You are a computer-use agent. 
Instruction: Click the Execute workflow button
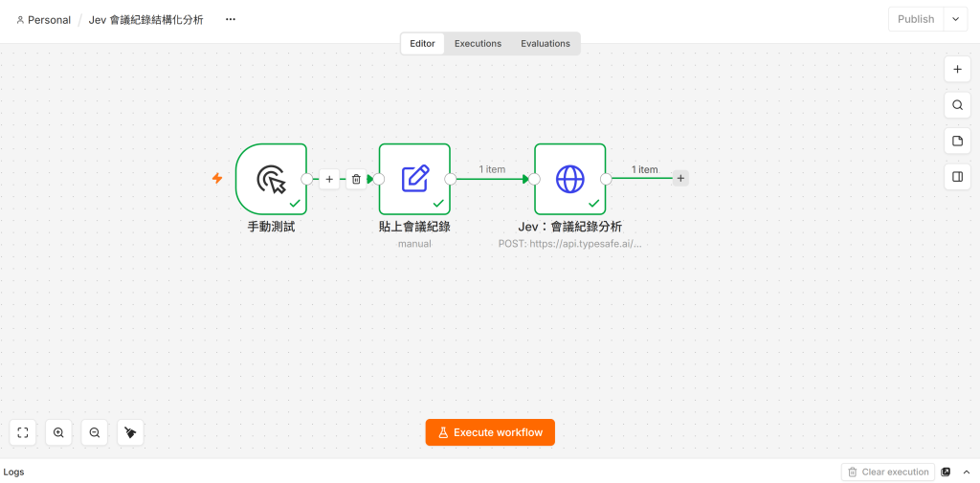pyautogui.click(x=490, y=432)
